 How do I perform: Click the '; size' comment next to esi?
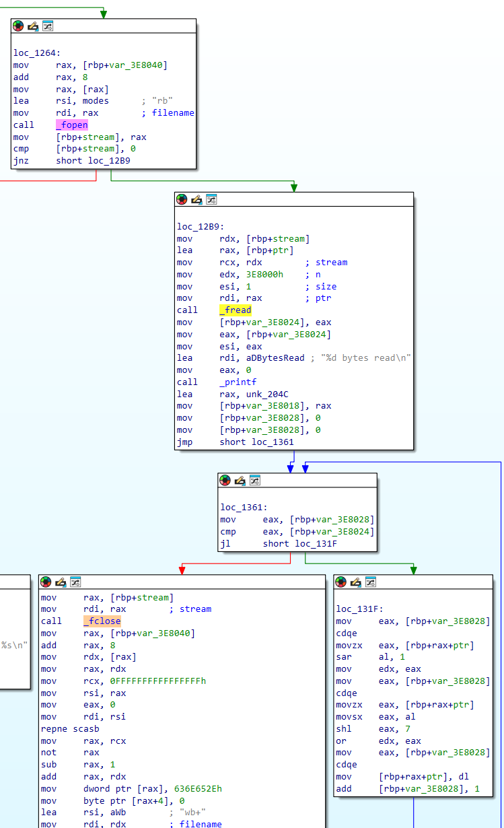tap(321, 287)
